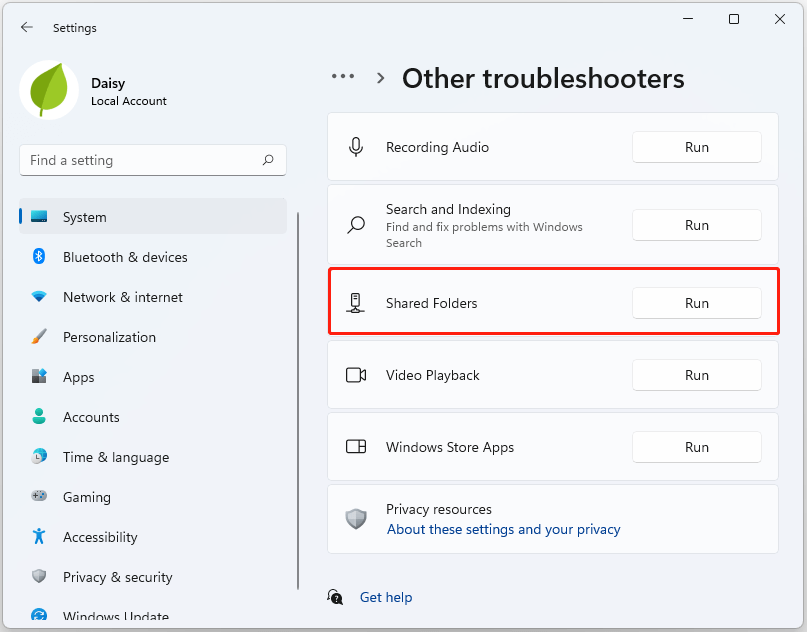Expand the breadcrumb ellipsis menu
Viewport: 807px width, 632px height.
[343, 77]
